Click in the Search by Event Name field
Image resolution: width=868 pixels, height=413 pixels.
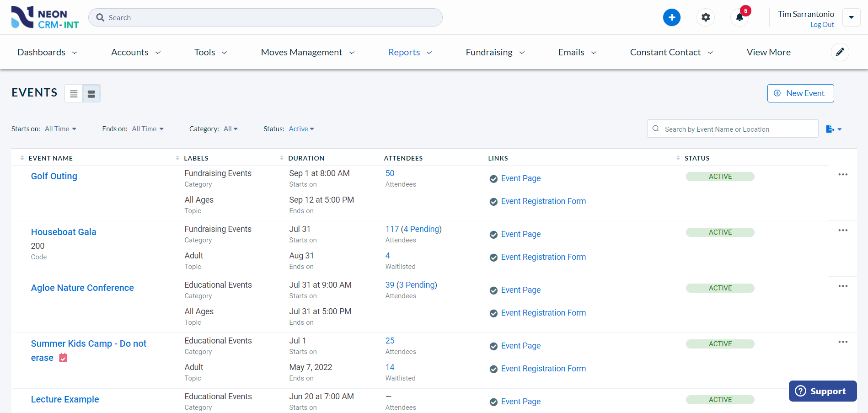[x=732, y=129]
